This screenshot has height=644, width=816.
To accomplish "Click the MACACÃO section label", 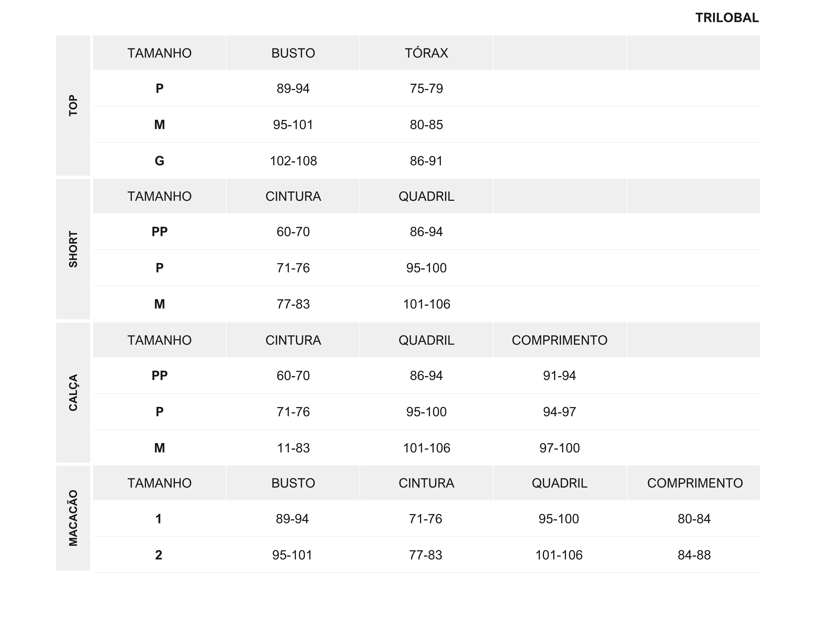I will point(73,518).
